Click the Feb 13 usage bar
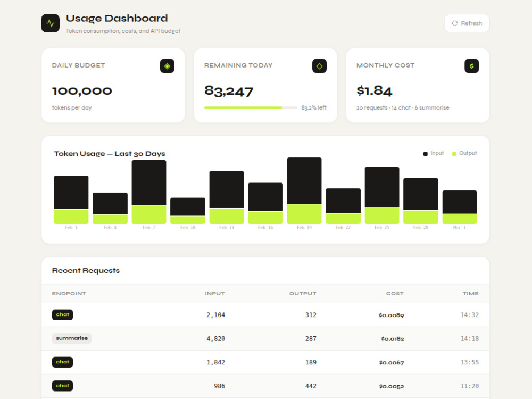 [x=227, y=197]
